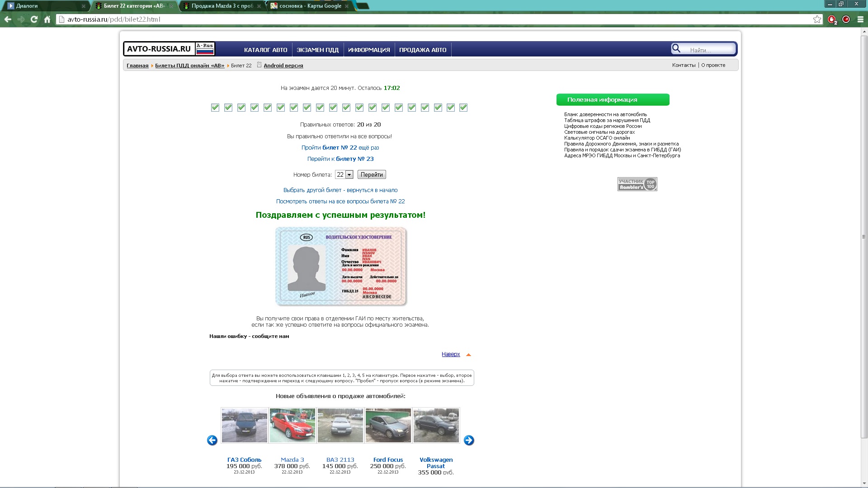Click the Наверх link
The width and height of the screenshot is (868, 488).
pos(450,354)
